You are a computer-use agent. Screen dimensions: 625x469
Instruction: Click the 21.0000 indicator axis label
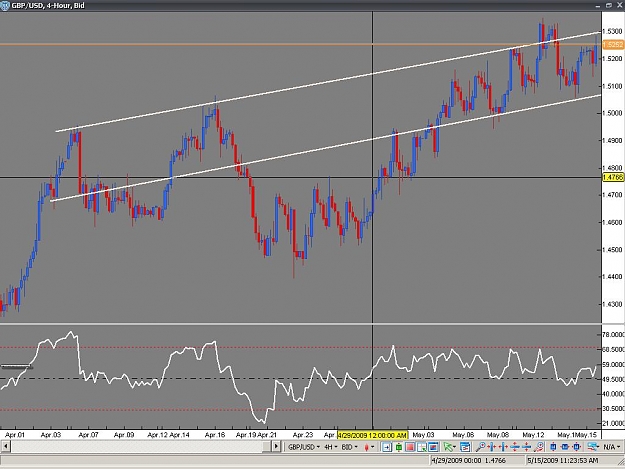613,424
